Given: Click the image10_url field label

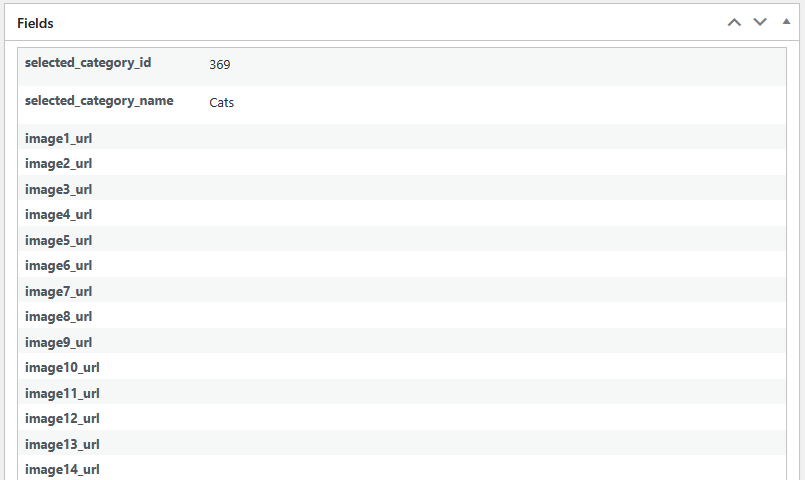Looking at the screenshot, I should pos(62,367).
